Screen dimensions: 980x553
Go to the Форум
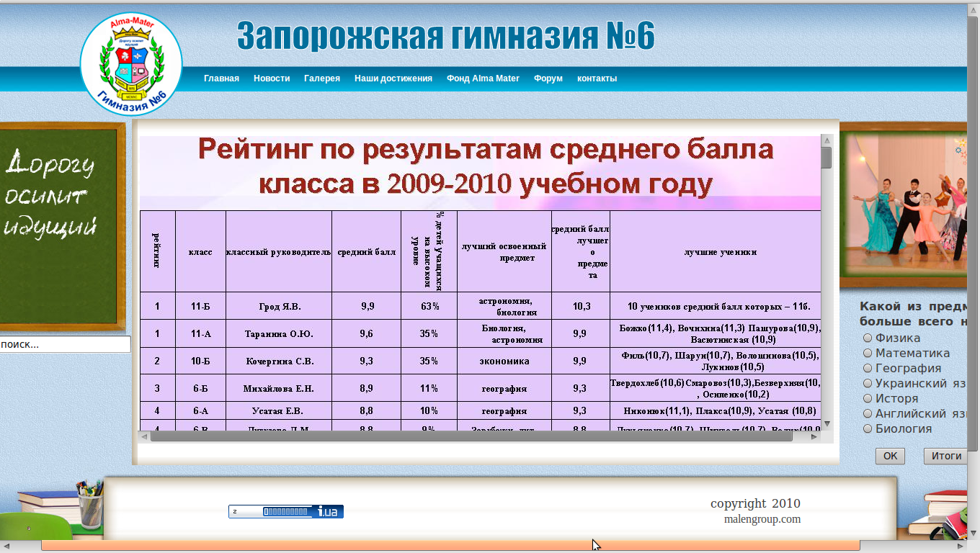tap(548, 78)
